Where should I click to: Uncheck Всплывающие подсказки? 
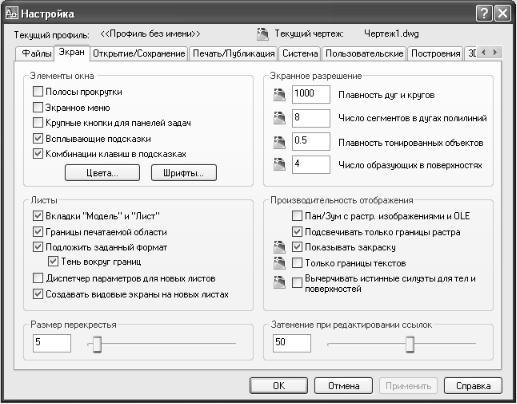click(x=38, y=138)
